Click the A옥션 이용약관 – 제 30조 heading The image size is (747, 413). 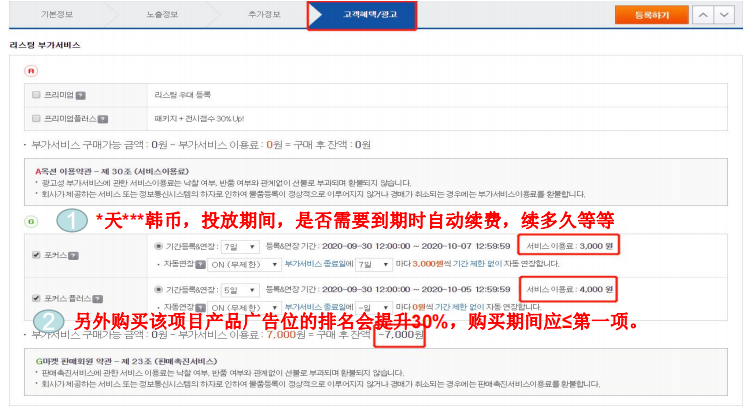[x=112, y=171]
